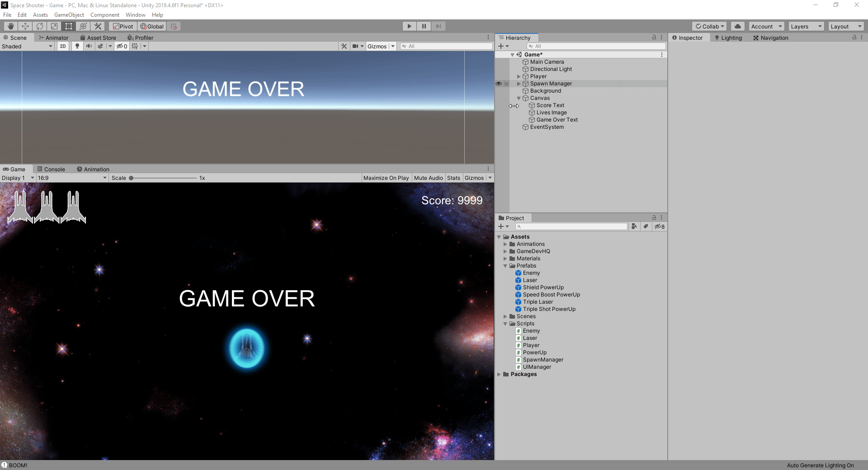868x470 pixels.
Task: Select the Enemy prefab
Action: pyautogui.click(x=531, y=273)
